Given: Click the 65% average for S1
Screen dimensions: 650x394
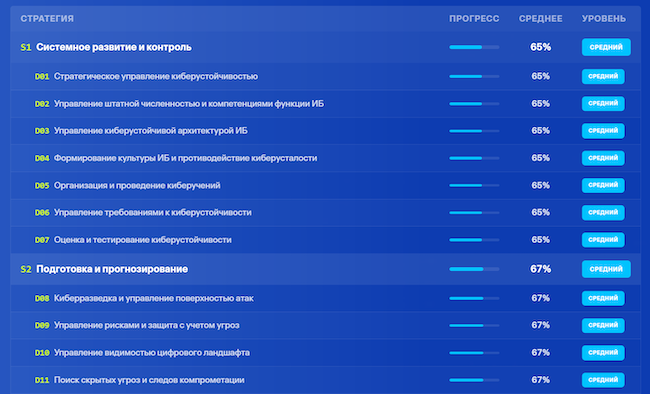Looking at the screenshot, I should pos(541,47).
